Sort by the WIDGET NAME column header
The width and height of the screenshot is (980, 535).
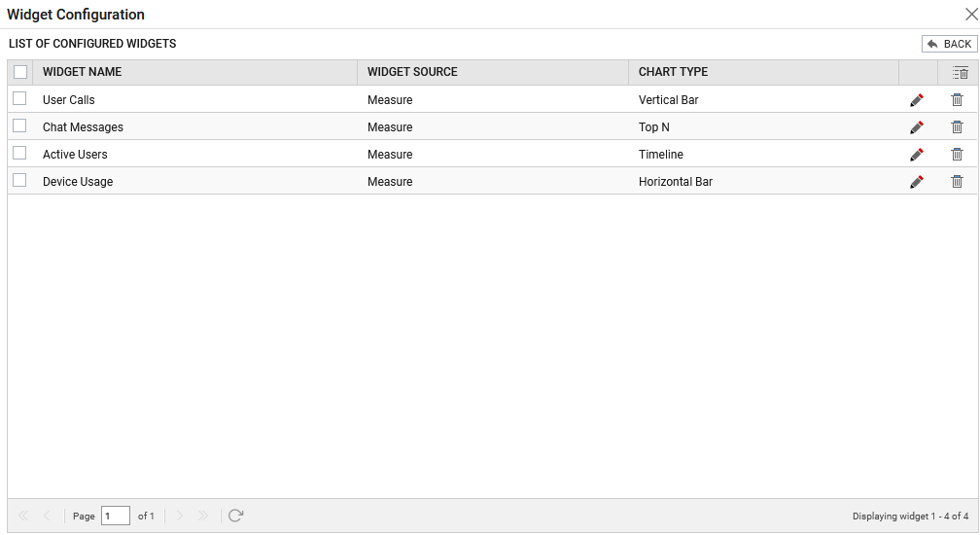coord(195,73)
